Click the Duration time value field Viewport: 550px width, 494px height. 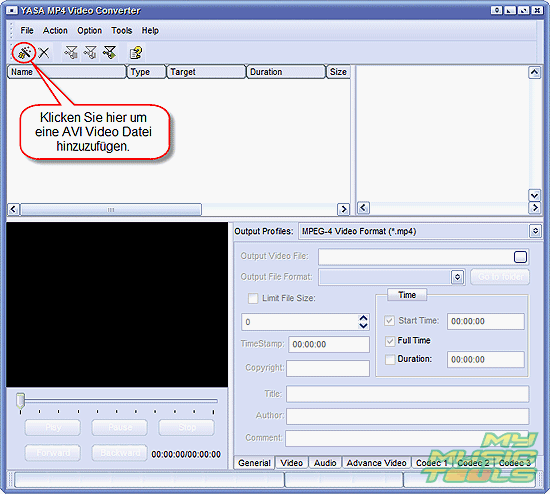(x=486, y=360)
